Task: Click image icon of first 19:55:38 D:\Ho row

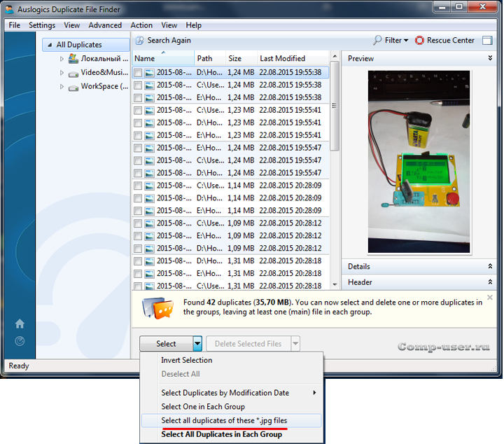Action: click(x=149, y=73)
